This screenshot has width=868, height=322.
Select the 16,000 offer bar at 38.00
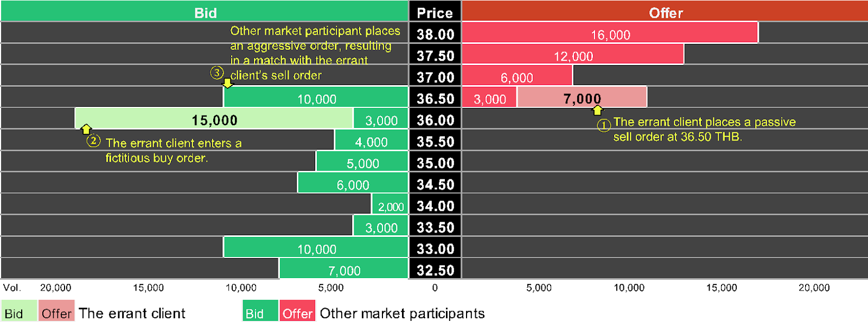(610, 34)
